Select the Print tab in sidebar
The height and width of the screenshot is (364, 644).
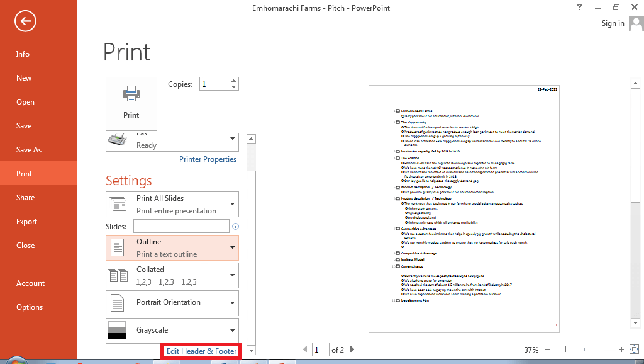[38, 174]
